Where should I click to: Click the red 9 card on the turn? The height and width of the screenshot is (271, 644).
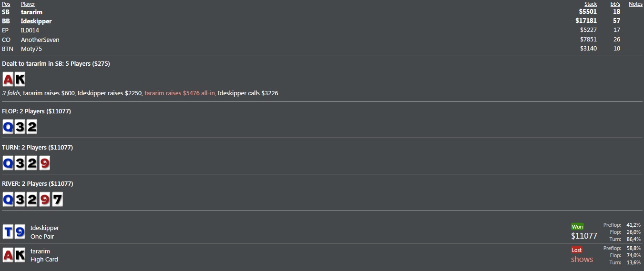[x=44, y=163]
